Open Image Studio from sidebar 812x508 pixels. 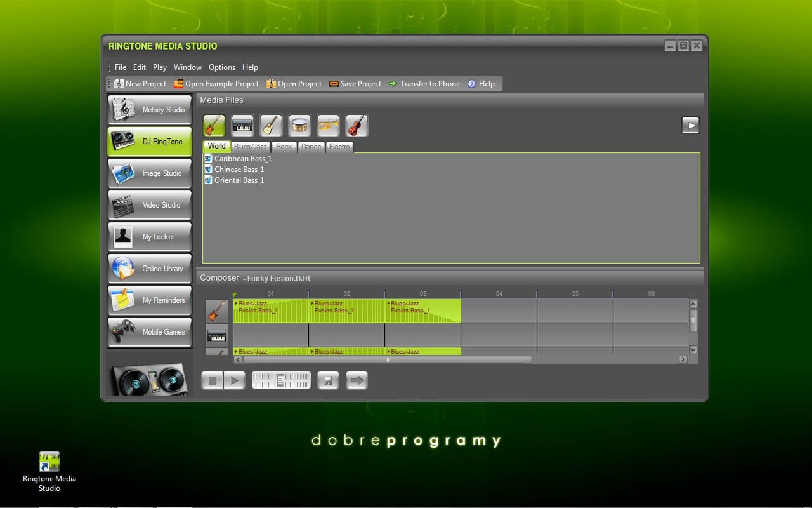click(150, 173)
